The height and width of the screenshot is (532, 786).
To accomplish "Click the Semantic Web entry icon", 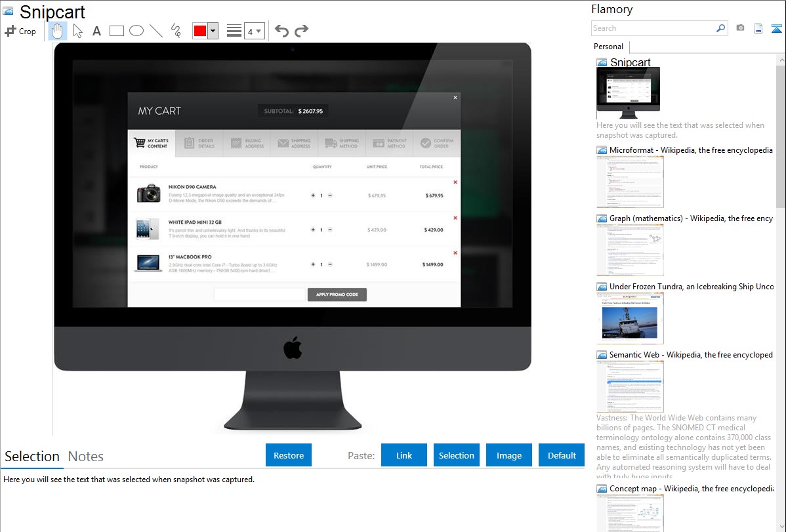I will (x=602, y=355).
